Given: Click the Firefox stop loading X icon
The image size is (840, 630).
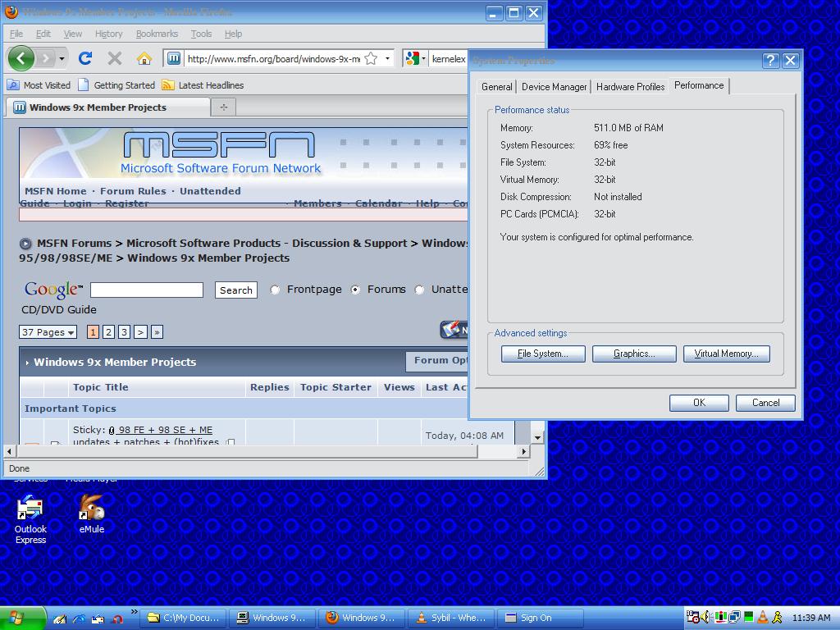Looking at the screenshot, I should point(115,58).
